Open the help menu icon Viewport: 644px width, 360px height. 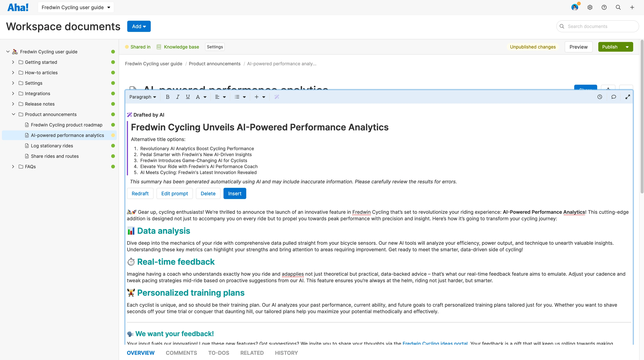point(604,7)
